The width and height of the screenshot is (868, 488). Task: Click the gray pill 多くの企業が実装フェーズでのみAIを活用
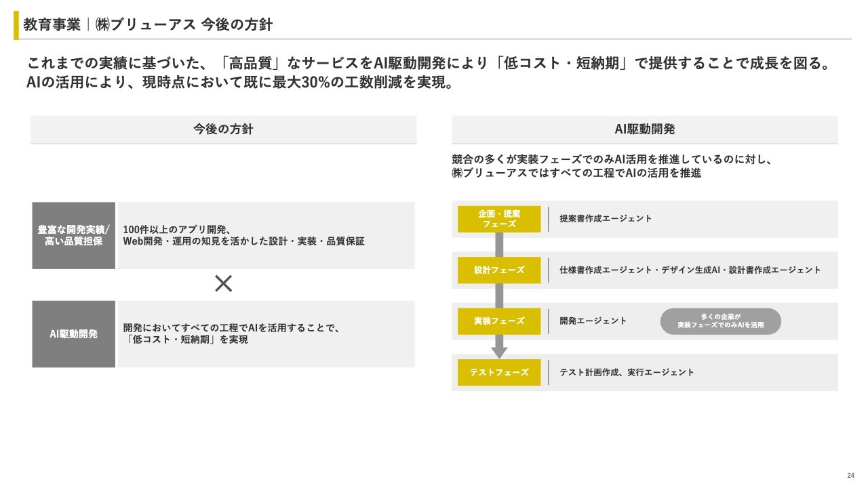pyautogui.click(x=720, y=321)
